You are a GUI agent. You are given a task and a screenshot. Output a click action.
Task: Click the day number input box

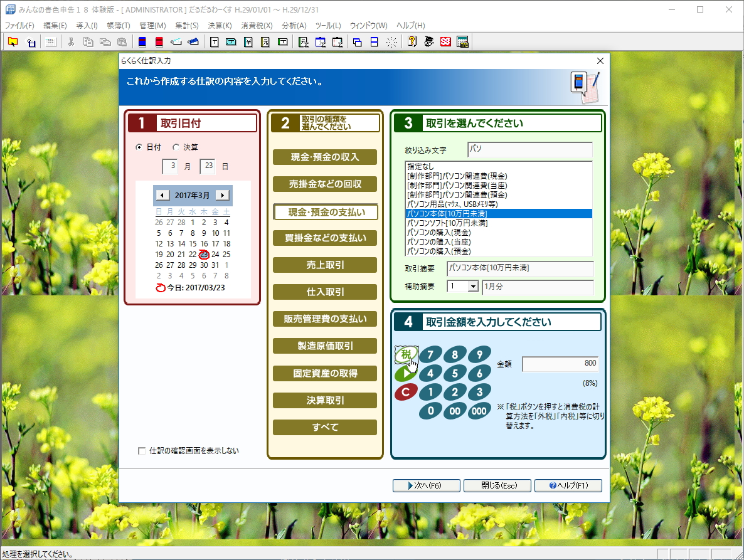208,166
